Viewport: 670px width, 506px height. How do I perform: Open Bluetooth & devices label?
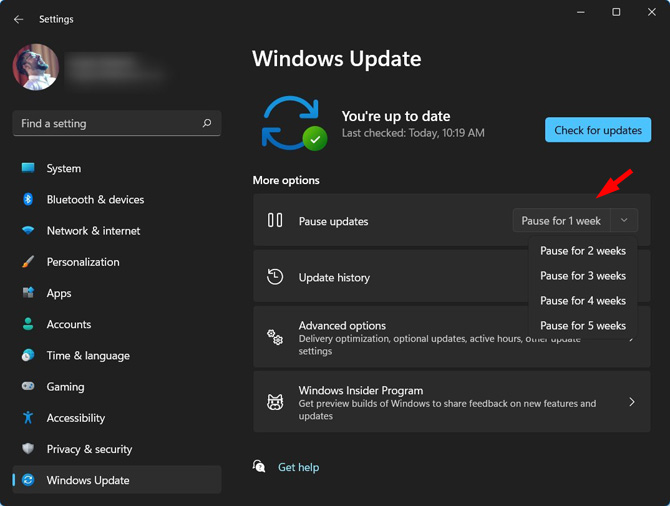click(x=95, y=200)
